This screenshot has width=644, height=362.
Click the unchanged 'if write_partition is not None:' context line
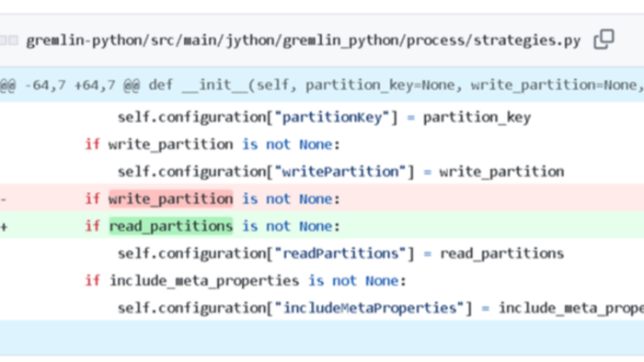(213, 144)
